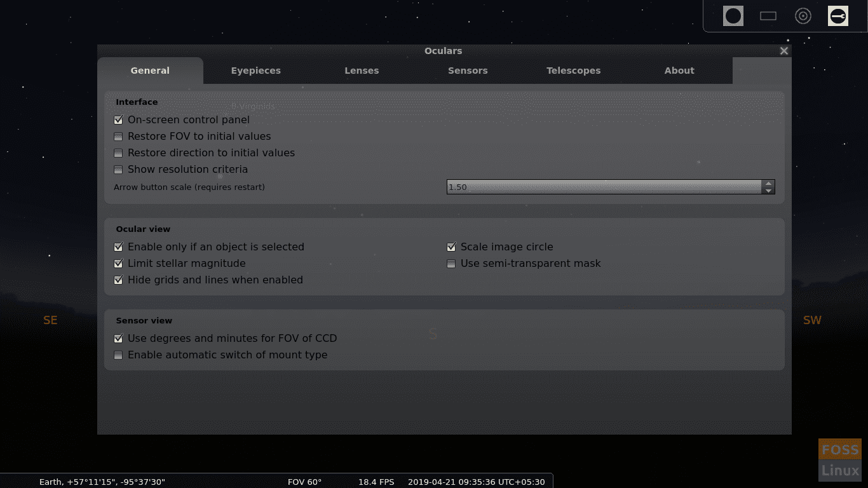Viewport: 868px width, 488px height.
Task: Click the 18.4 FPS status text
Action: point(376,482)
